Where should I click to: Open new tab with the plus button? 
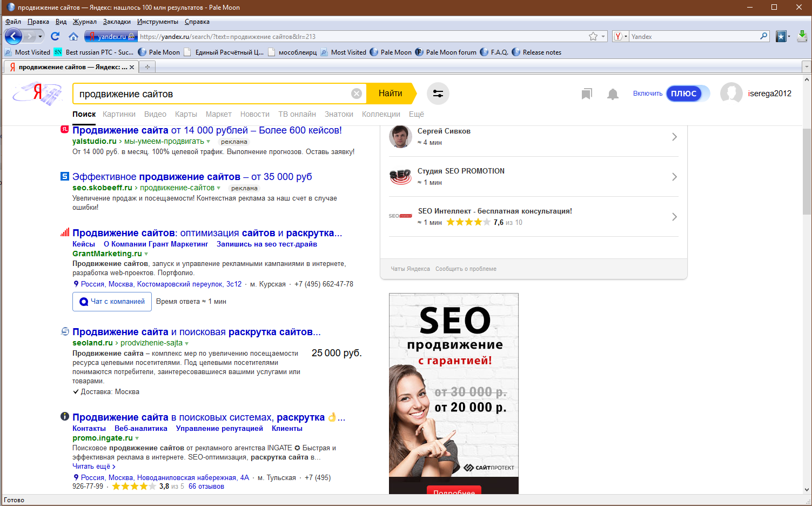click(147, 67)
